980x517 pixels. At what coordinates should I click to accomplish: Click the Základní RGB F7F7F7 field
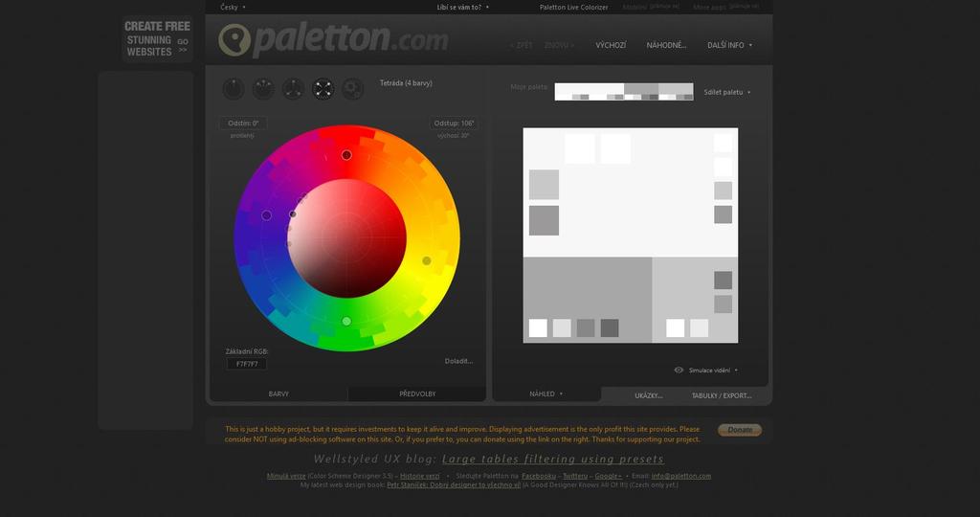(247, 364)
